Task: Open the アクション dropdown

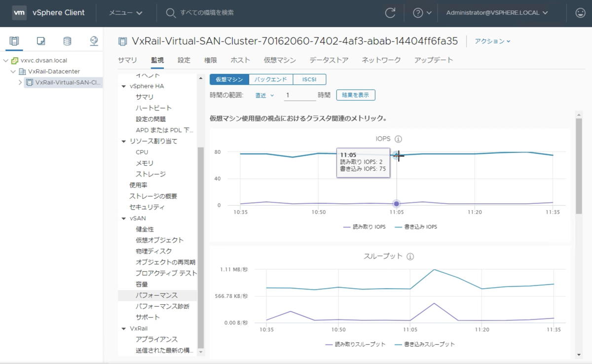Action: (492, 41)
